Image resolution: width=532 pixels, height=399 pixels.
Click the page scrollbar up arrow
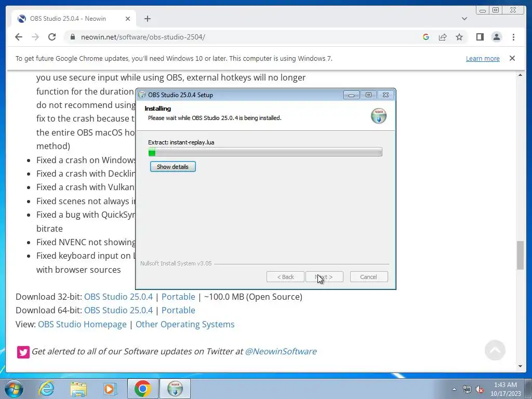pyautogui.click(x=520, y=75)
